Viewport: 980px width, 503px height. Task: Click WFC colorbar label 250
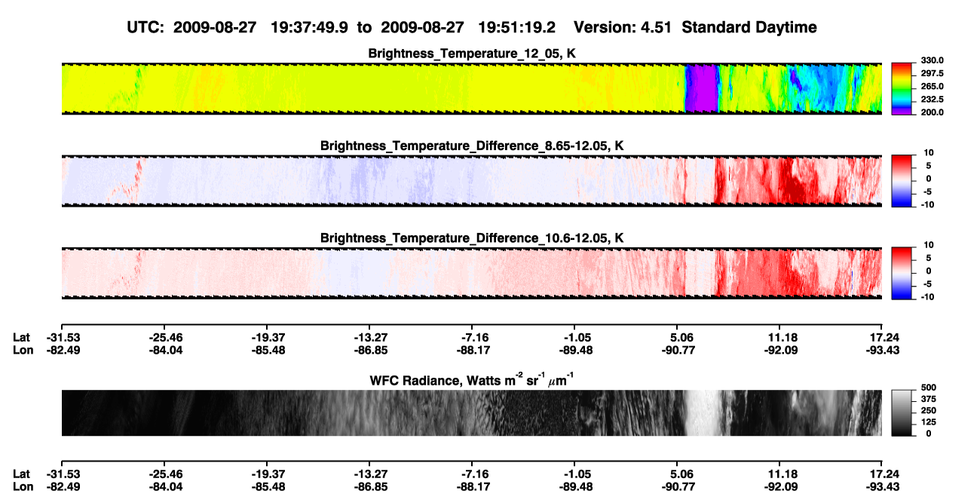(928, 409)
